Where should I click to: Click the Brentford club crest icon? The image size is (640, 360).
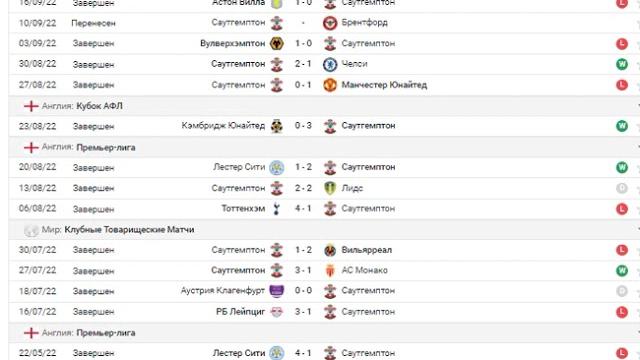pyautogui.click(x=330, y=23)
